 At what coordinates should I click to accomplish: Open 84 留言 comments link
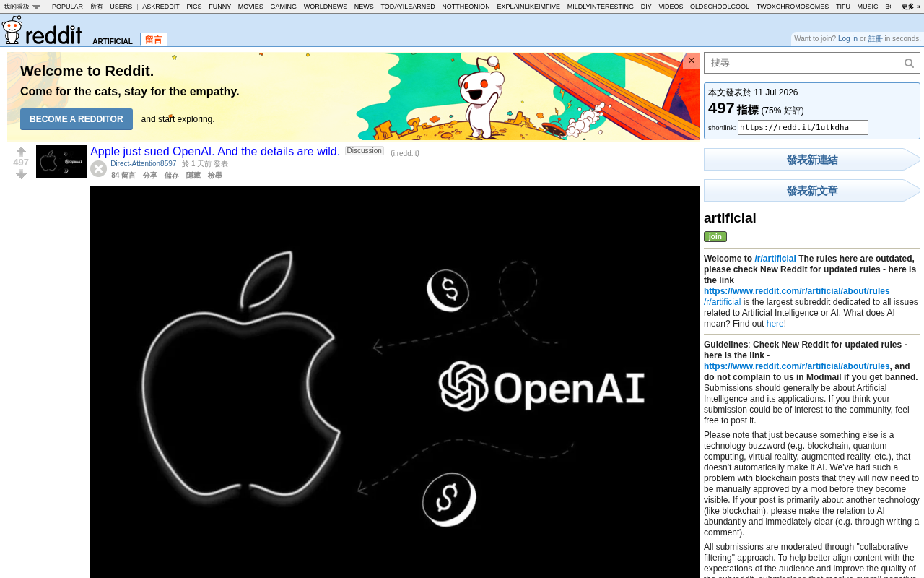(123, 176)
